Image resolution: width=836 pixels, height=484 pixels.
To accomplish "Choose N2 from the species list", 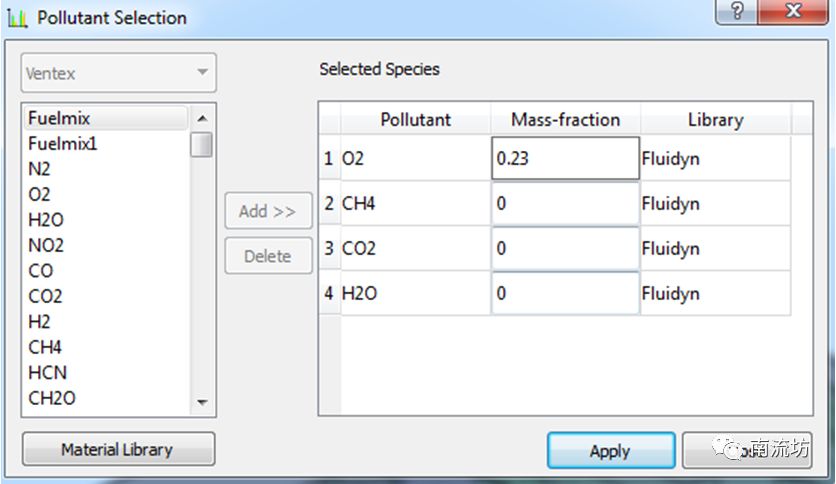I will click(39, 169).
